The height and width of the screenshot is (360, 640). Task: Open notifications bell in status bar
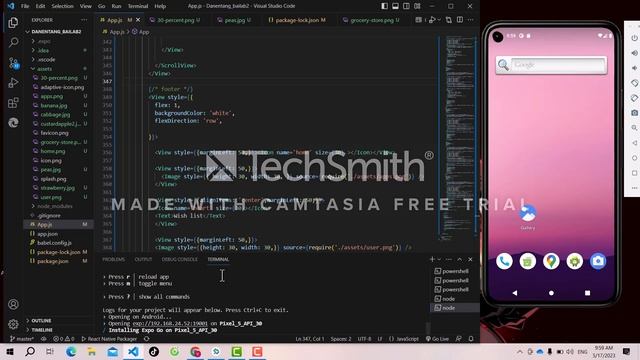(x=471, y=339)
